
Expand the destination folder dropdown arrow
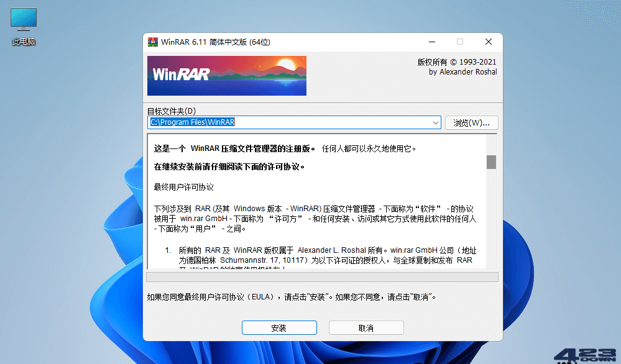(435, 122)
